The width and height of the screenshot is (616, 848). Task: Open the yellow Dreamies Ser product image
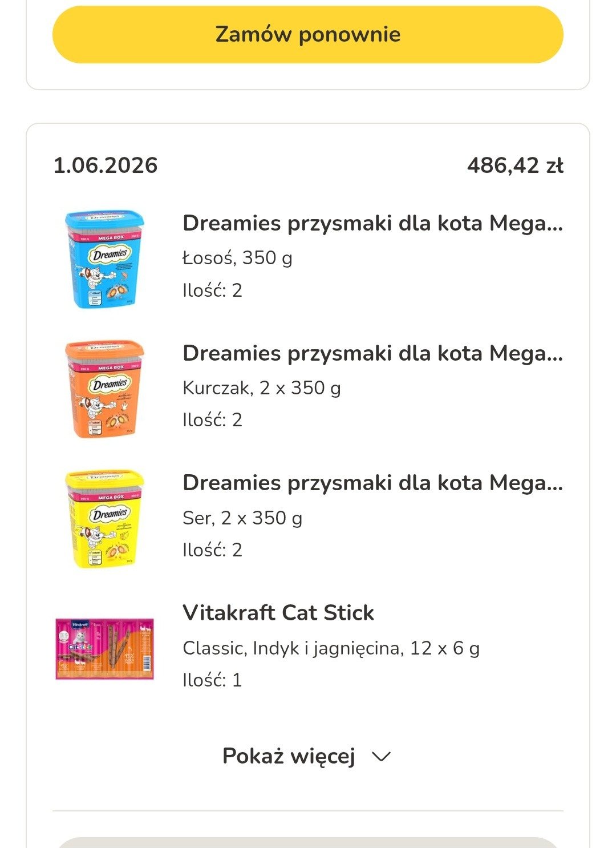click(x=104, y=519)
